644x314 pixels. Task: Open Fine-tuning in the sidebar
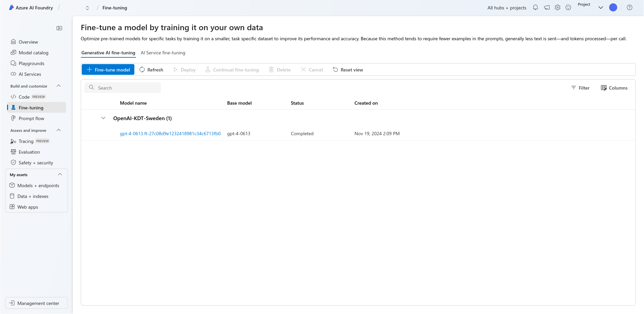point(37,107)
